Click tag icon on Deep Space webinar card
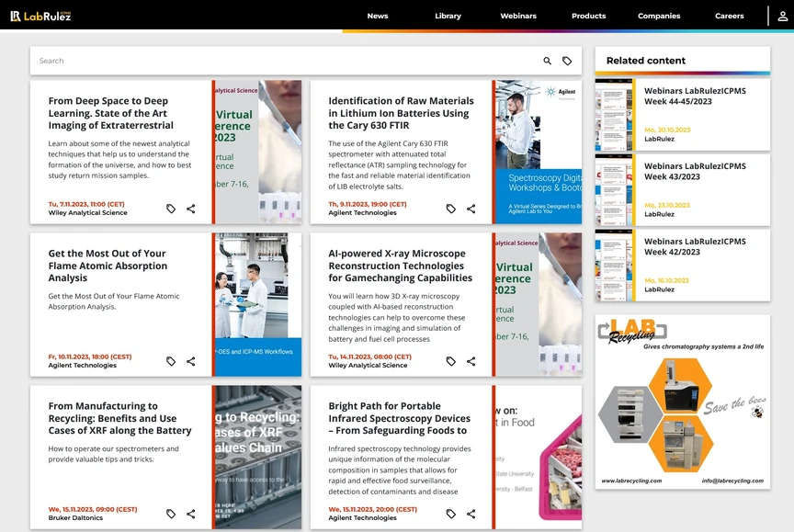The width and height of the screenshot is (794, 532). coord(171,209)
